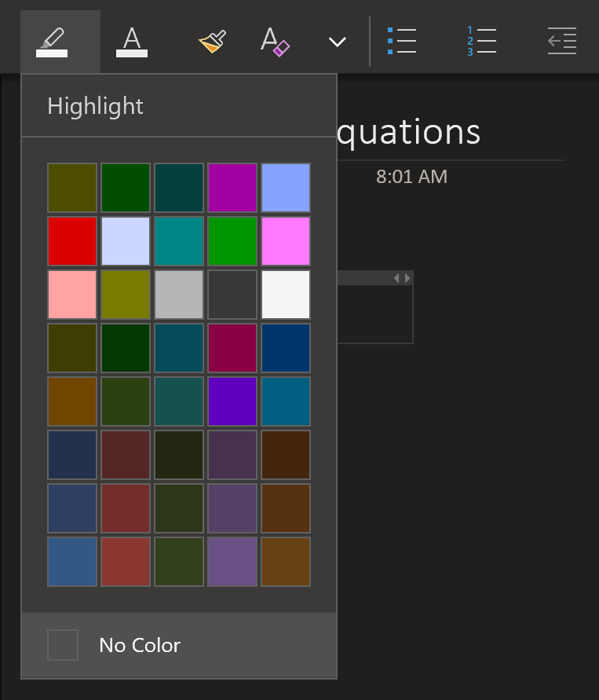Apply a numbered list
The width and height of the screenshot is (599, 700).
coord(482,41)
